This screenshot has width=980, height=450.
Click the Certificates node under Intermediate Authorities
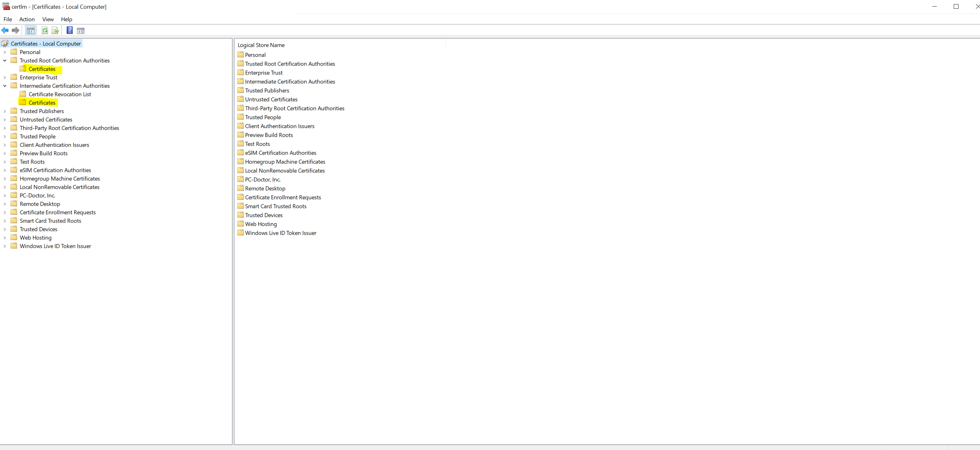pyautogui.click(x=42, y=102)
